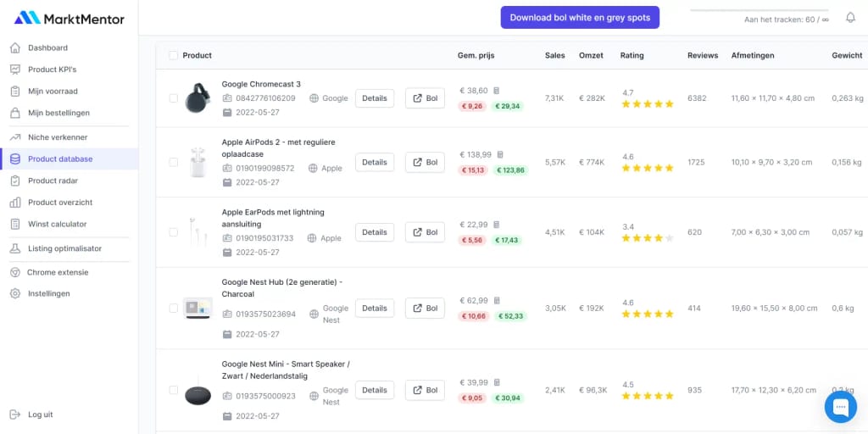Open Winst calculator menu item

pos(58,224)
